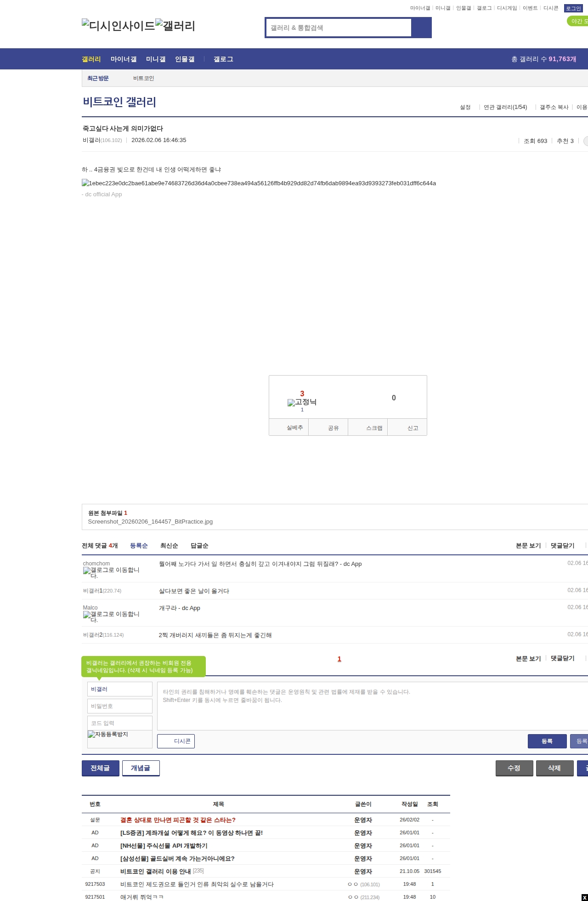Open chomchom's gallog icon
Image resolution: width=588 pixels, height=901 pixels.
pos(111,572)
